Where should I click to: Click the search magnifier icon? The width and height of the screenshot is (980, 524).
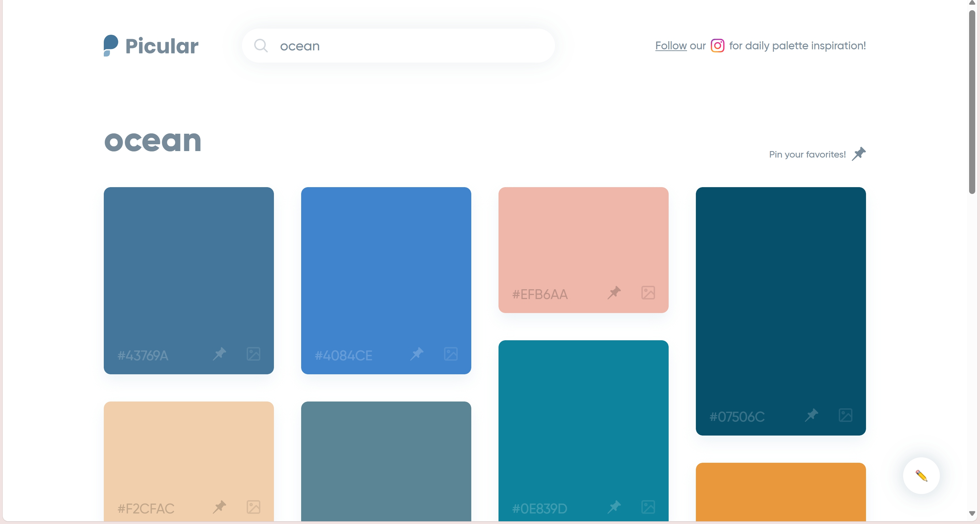click(x=261, y=46)
